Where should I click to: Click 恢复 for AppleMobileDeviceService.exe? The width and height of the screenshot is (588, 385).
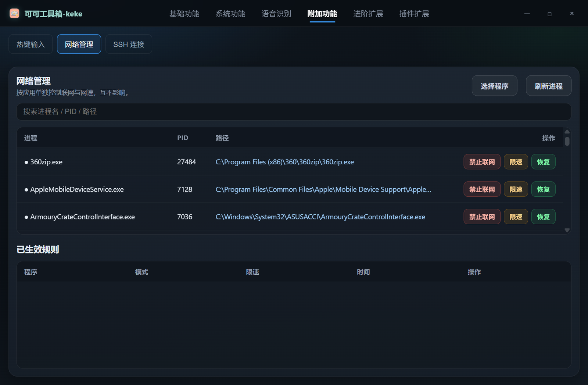click(x=544, y=189)
